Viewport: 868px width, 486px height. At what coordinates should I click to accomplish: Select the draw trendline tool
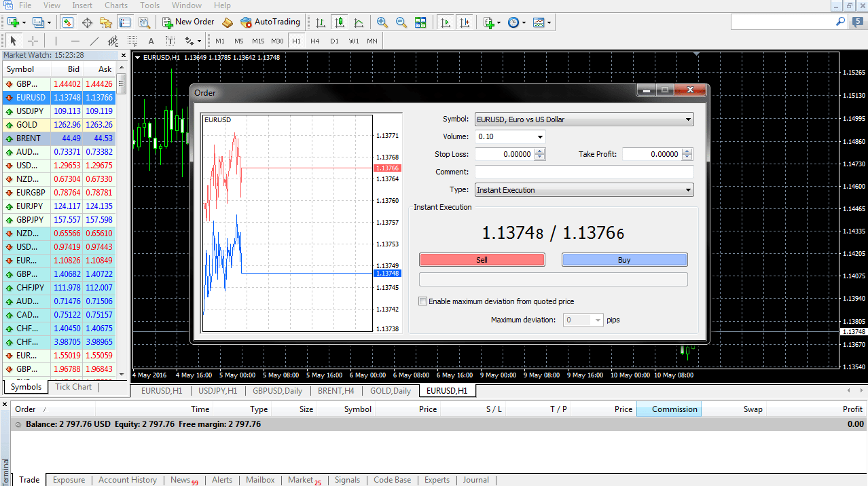pos(94,41)
